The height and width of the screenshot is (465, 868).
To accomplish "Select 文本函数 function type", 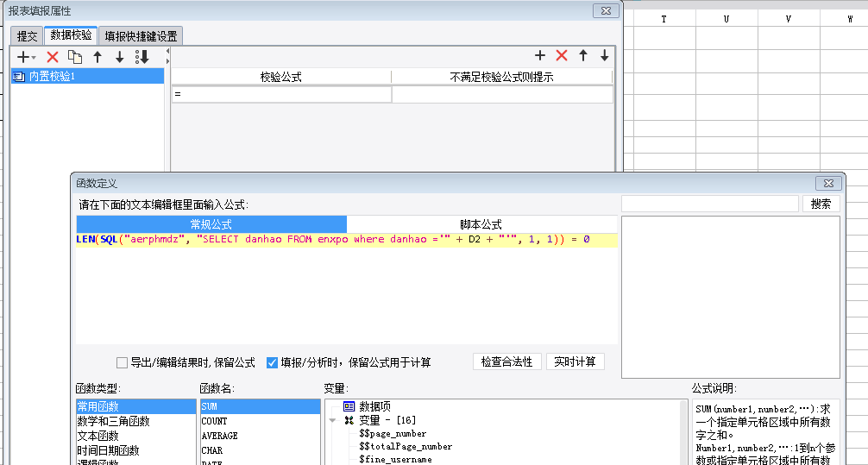I will pyautogui.click(x=135, y=436).
